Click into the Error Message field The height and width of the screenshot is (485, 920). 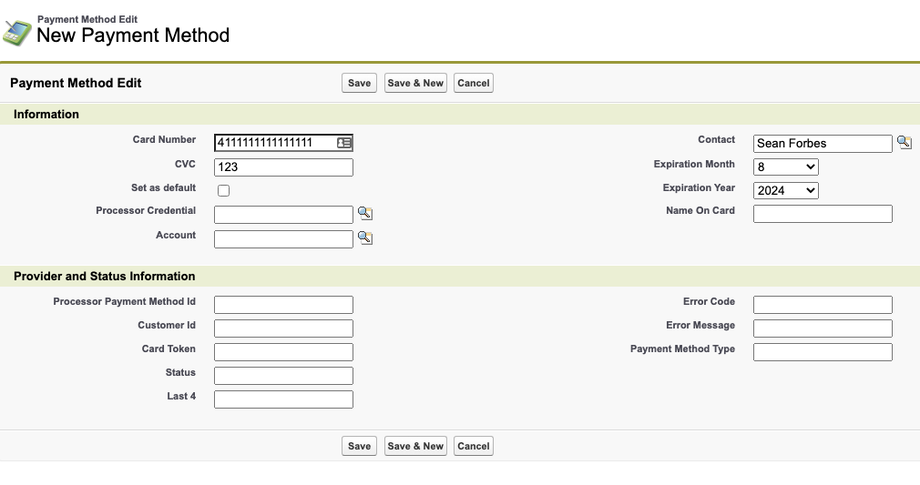tap(822, 328)
